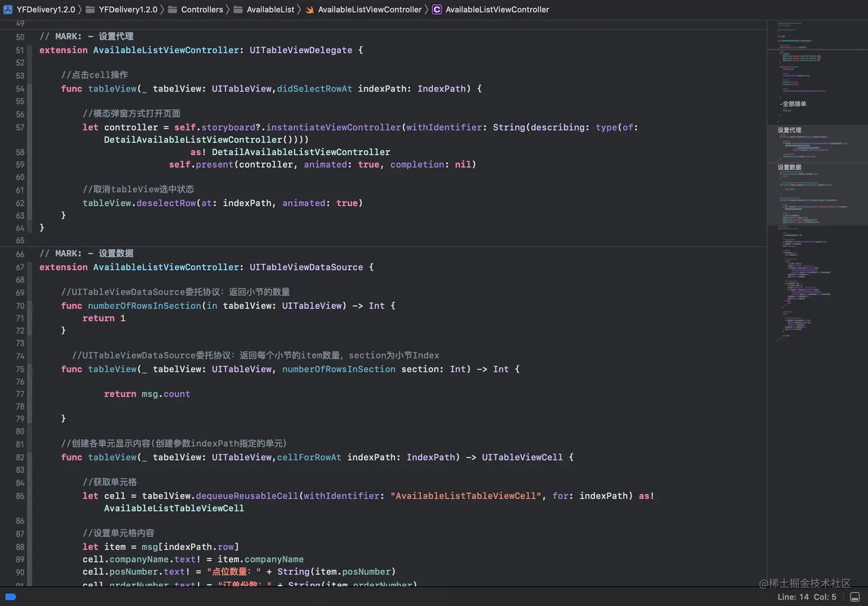Click the MARK 设置数据 comment line
Viewport: 868px width, 606px height.
(x=86, y=253)
